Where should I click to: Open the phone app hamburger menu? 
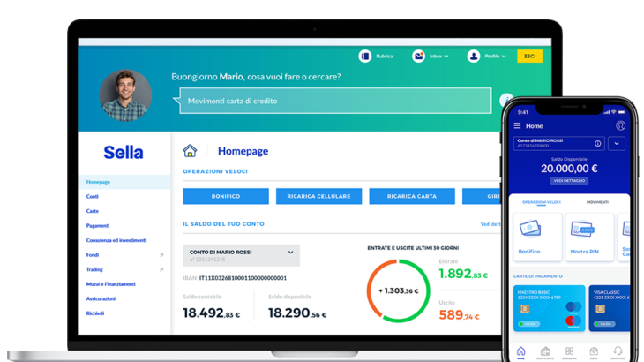coord(517,125)
